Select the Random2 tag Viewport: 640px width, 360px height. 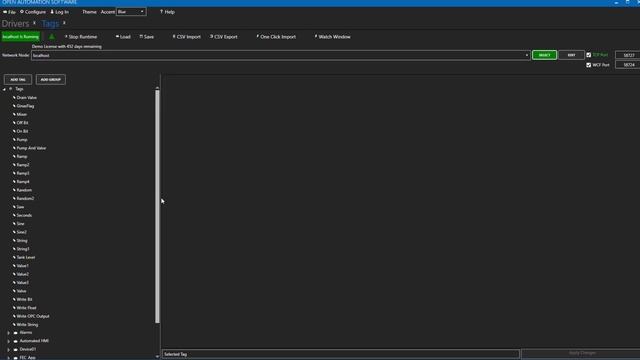click(x=25, y=198)
